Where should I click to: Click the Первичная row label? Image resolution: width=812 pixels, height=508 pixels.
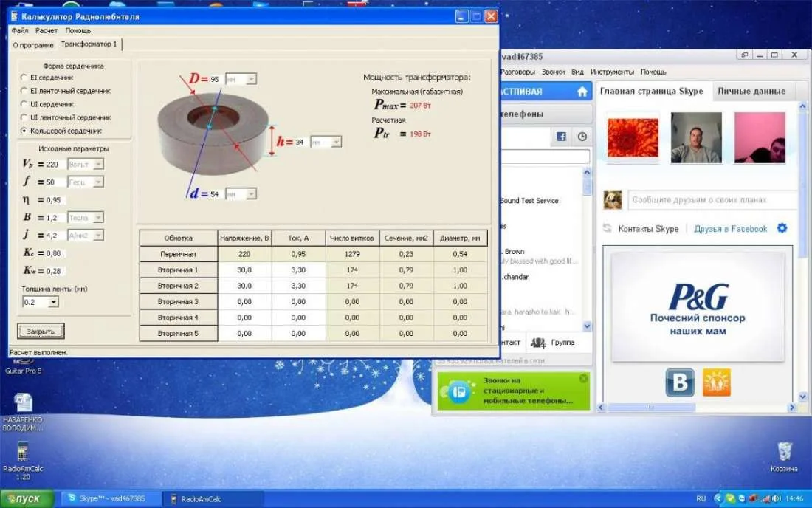click(178, 254)
